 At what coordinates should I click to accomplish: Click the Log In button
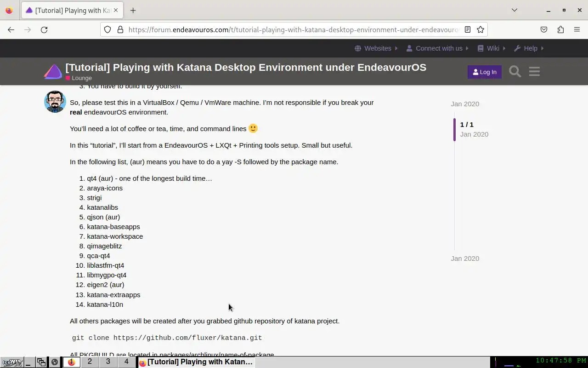pyautogui.click(x=484, y=72)
